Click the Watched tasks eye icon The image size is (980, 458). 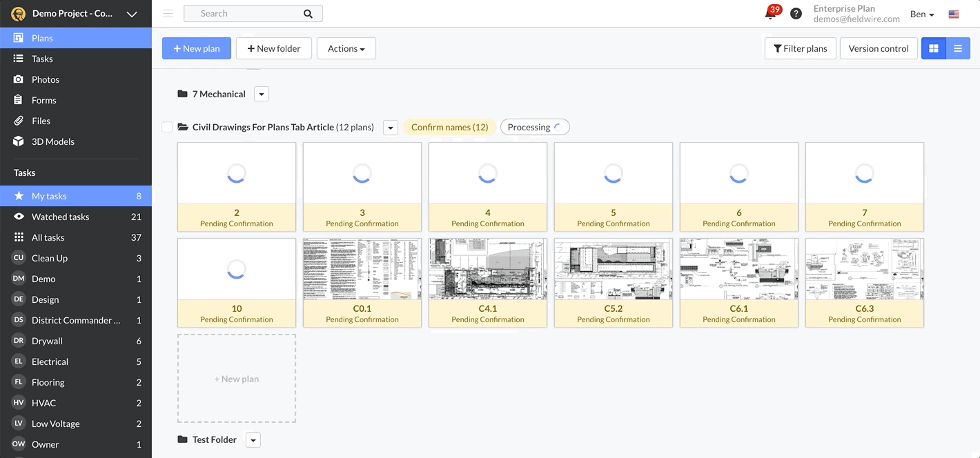pos(19,216)
